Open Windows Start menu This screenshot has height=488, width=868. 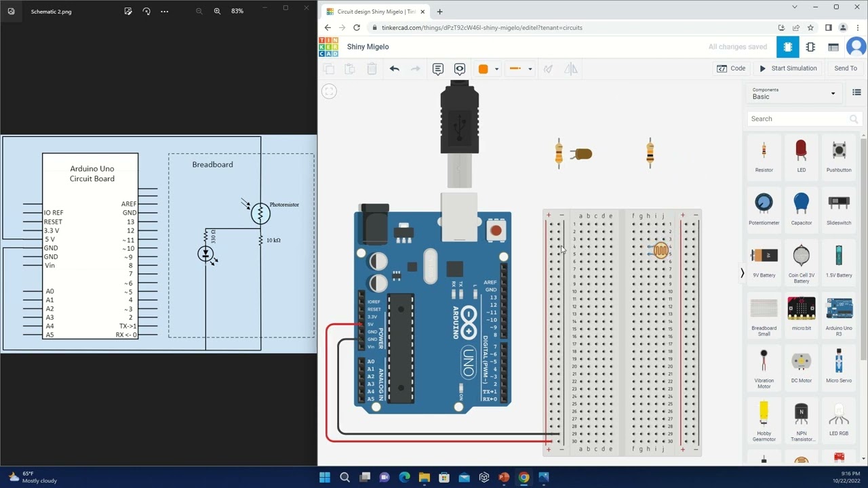tap(325, 477)
